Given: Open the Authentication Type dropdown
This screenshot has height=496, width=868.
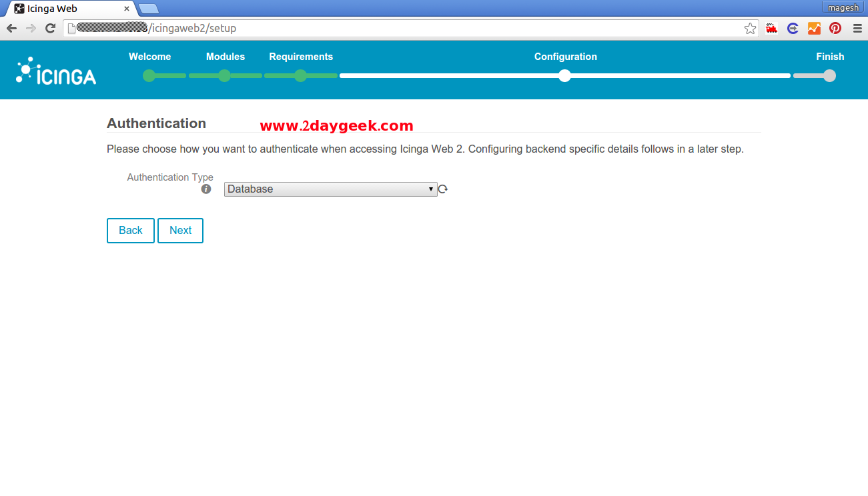Looking at the screenshot, I should click(x=331, y=189).
